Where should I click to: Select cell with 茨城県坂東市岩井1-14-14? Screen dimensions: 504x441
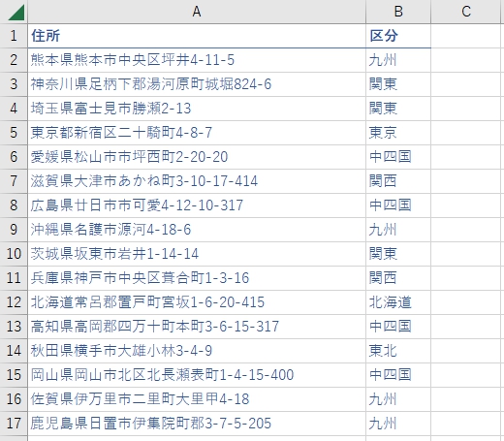(197, 254)
